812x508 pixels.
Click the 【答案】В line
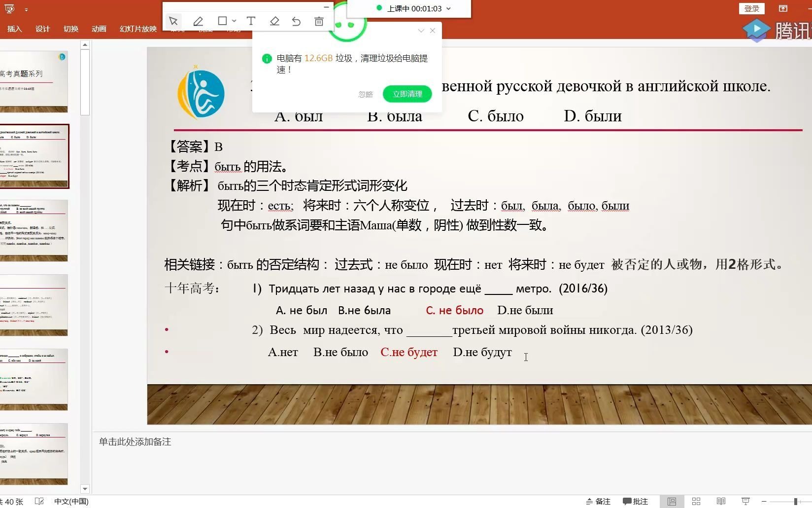pos(194,146)
